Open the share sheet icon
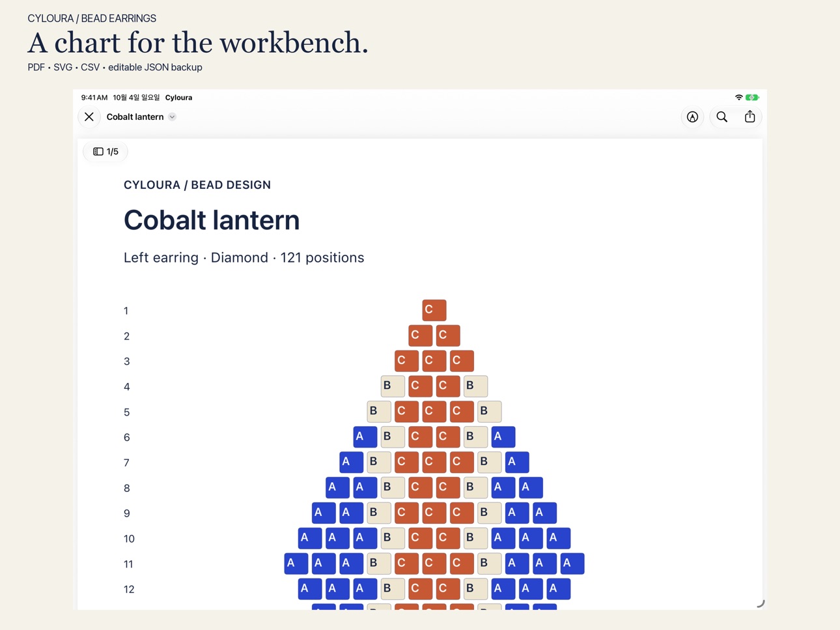Image resolution: width=840 pixels, height=630 pixels. (x=750, y=117)
